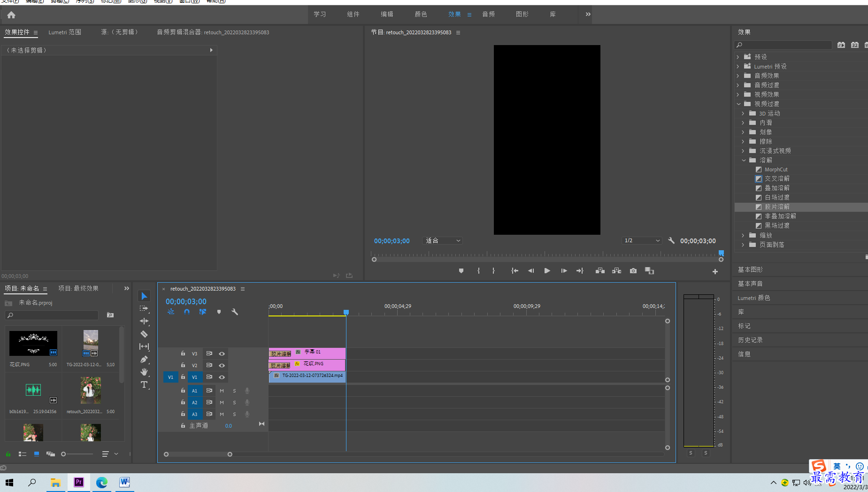Click the effects search field

pos(783,45)
